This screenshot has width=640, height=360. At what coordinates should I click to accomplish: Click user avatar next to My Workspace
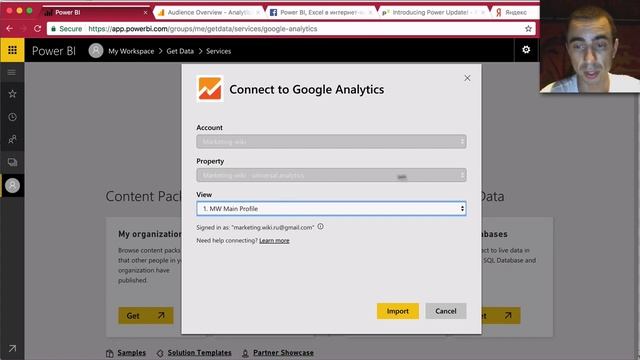[96, 51]
